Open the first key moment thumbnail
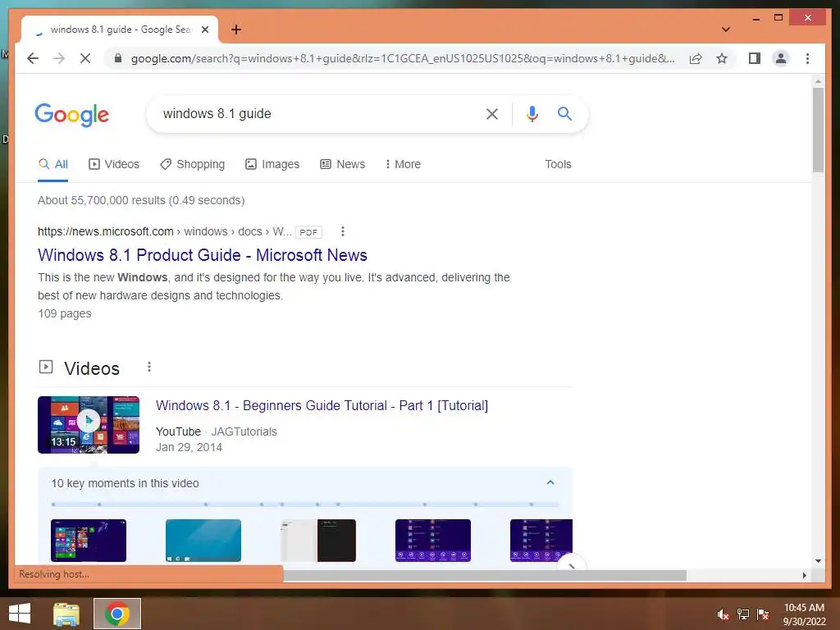The image size is (840, 630). click(x=89, y=541)
